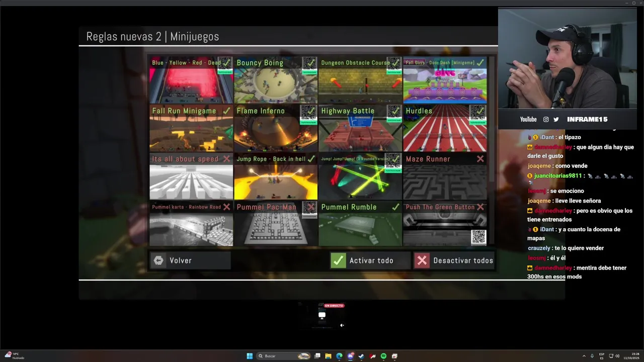Click the microphone icon in the system tray

point(592,356)
